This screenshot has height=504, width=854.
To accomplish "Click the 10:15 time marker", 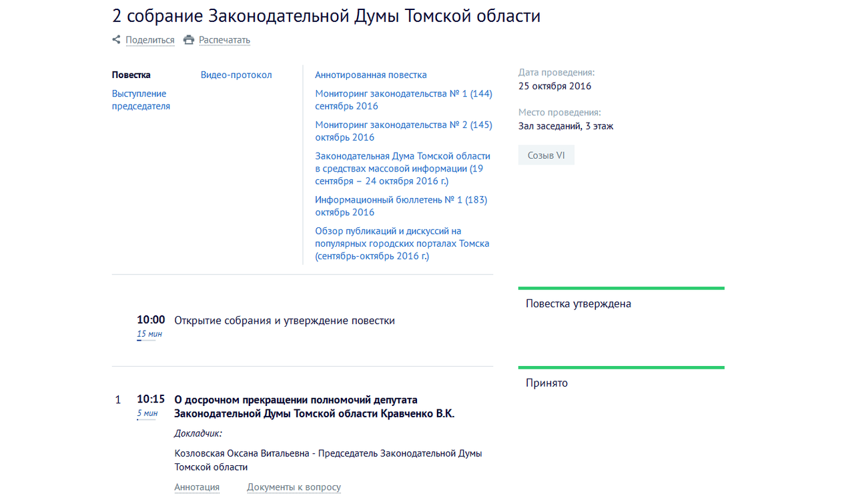I will click(151, 399).
